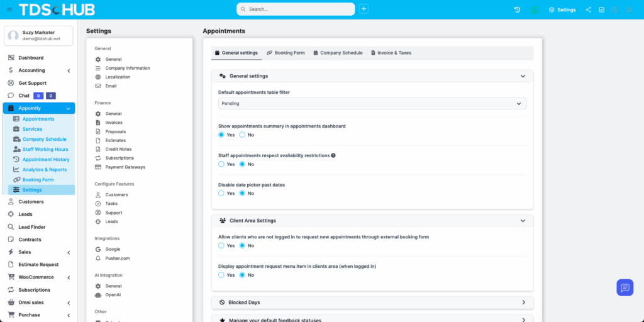Open the floating chat bubble icon
This screenshot has width=644, height=322.
tap(625, 287)
